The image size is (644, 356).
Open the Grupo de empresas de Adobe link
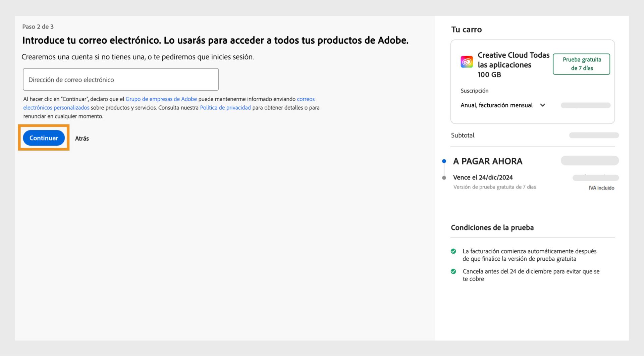click(x=161, y=99)
